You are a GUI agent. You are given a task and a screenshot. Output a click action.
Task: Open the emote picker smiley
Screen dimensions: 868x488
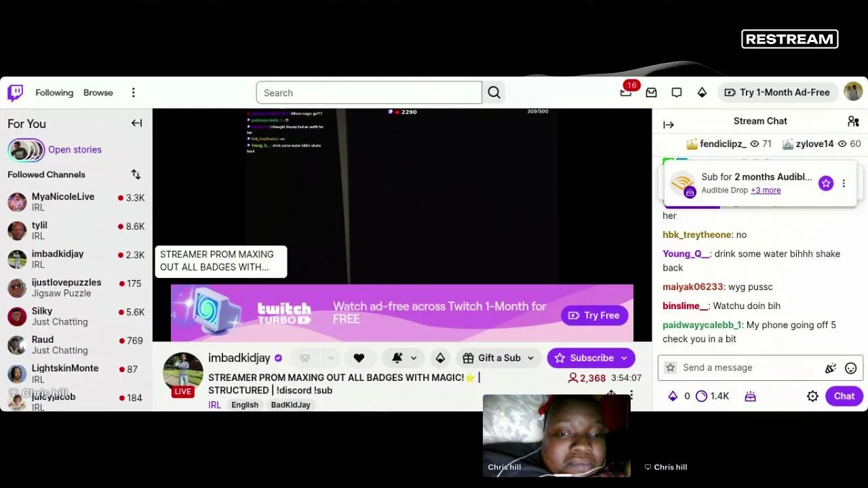(x=850, y=368)
